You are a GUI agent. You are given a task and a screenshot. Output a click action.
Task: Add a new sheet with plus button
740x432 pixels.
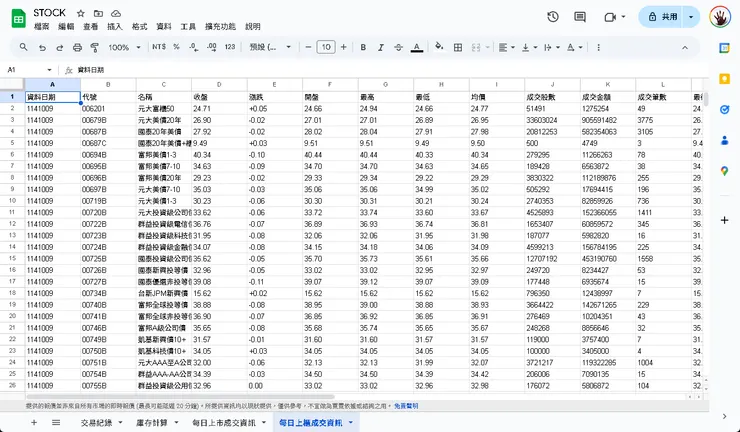tap(34, 423)
